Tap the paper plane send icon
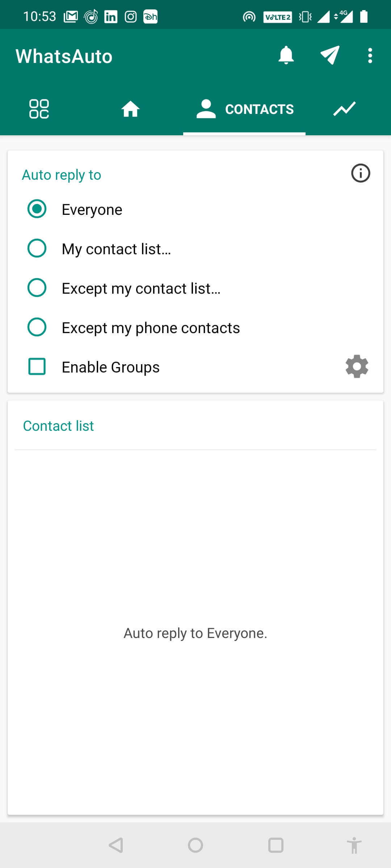 tap(330, 55)
